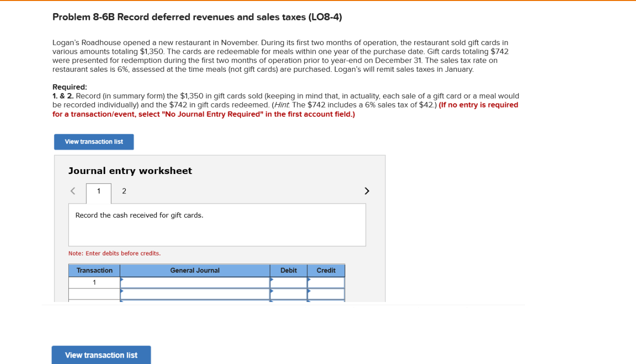This screenshot has width=636, height=364.
Task: Click the Journal entry worksheet title
Action: click(130, 171)
